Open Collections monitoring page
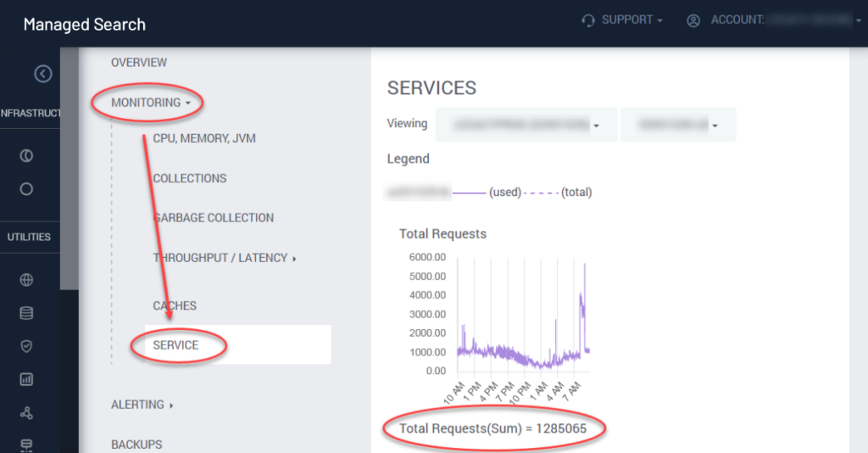 point(189,178)
